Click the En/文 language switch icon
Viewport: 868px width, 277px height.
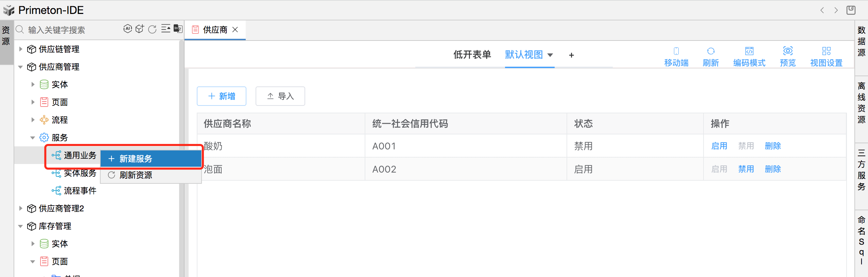178,29
